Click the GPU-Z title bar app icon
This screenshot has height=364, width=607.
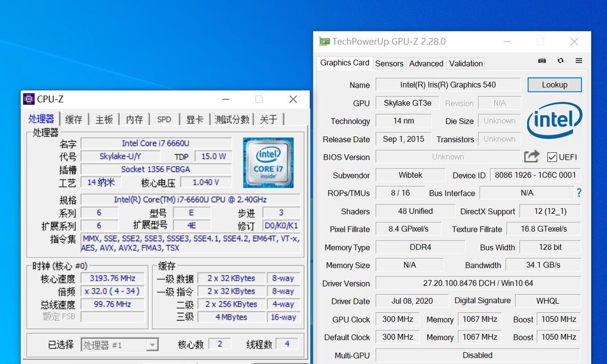324,42
